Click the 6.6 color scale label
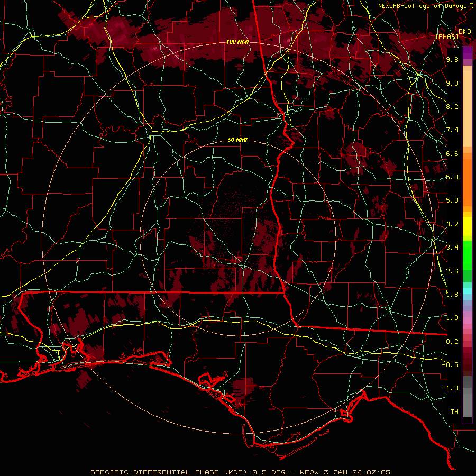476x476 pixels. [x=452, y=153]
